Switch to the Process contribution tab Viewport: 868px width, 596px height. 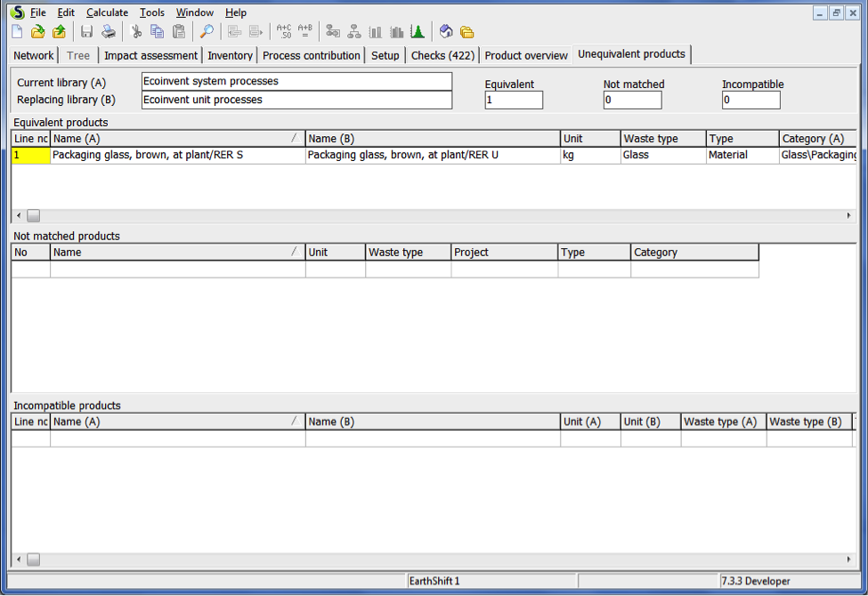[x=311, y=55]
